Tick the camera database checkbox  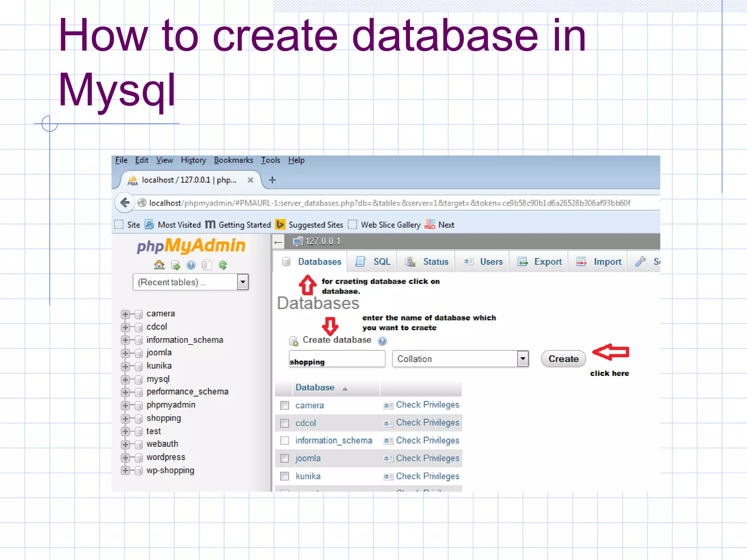285,405
